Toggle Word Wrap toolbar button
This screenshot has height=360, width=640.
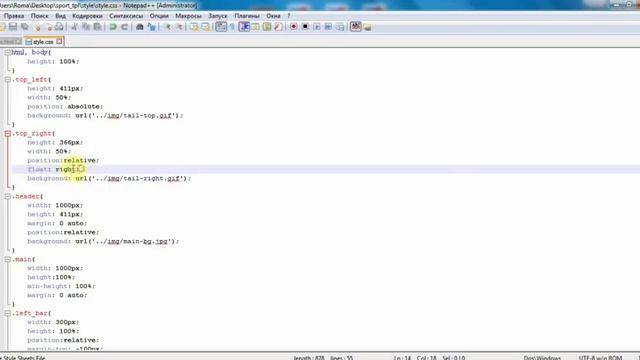221,27
